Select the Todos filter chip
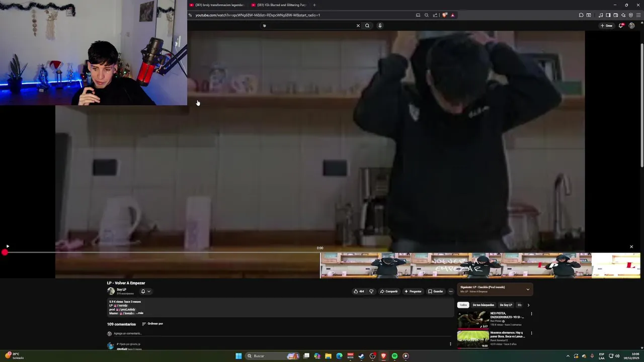 click(463, 305)
